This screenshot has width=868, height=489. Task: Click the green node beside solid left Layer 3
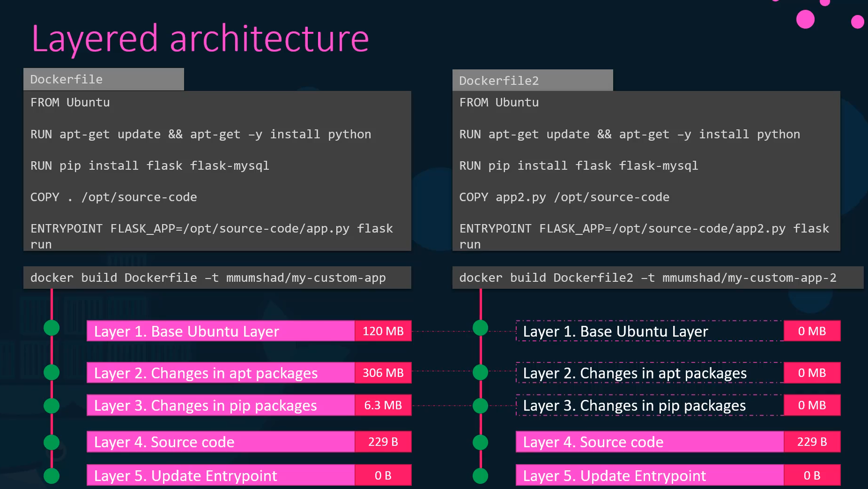tap(52, 406)
